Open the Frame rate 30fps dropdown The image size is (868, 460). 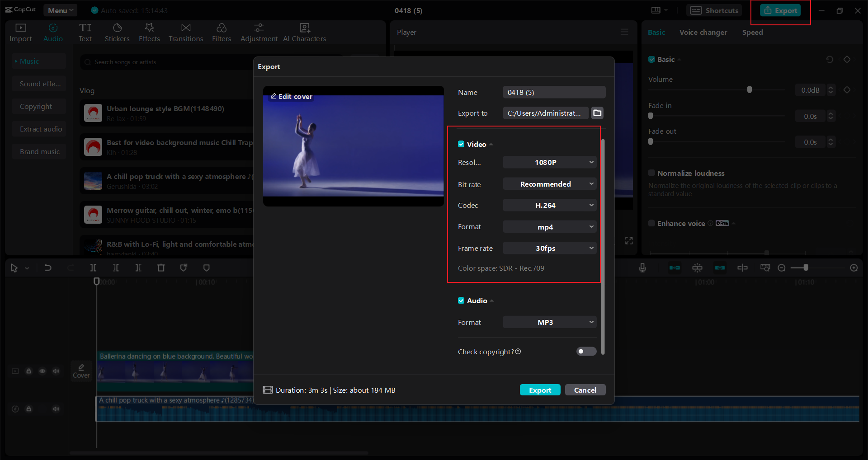(550, 248)
